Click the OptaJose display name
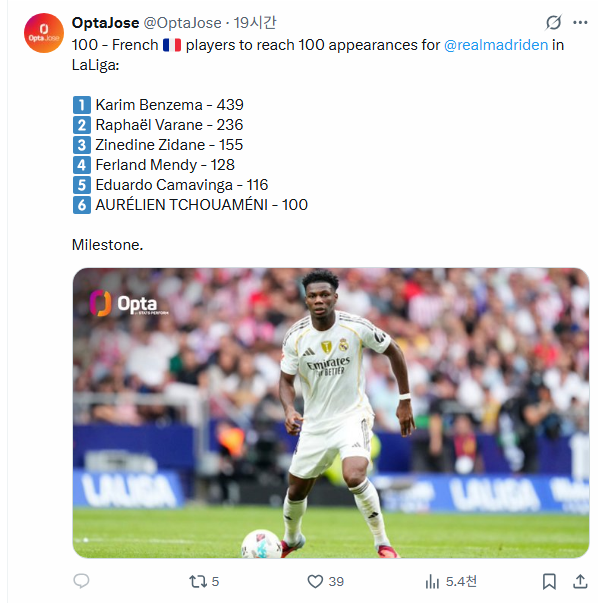The width and height of the screenshot is (598, 603). pos(105,23)
